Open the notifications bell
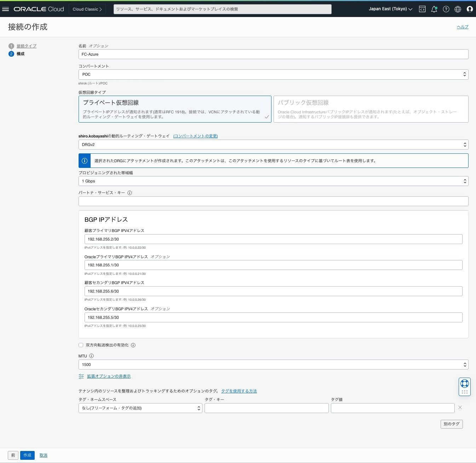 pos(434,9)
